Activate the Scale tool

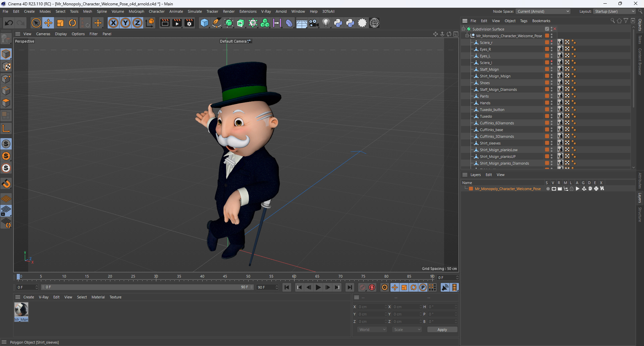[60, 23]
